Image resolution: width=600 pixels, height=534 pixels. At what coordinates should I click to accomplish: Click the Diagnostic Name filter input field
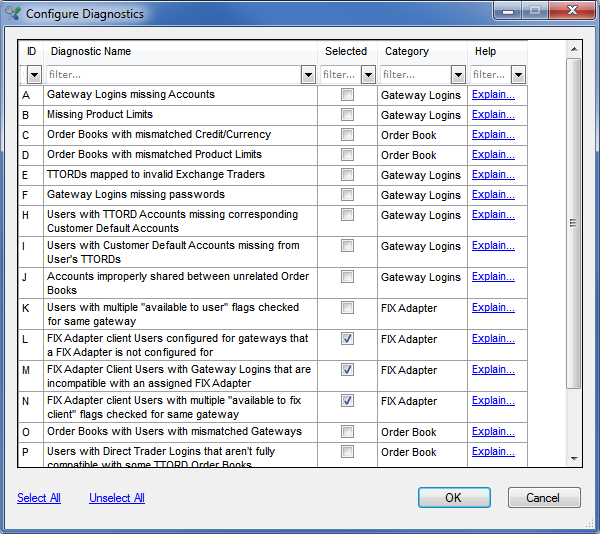(174, 75)
